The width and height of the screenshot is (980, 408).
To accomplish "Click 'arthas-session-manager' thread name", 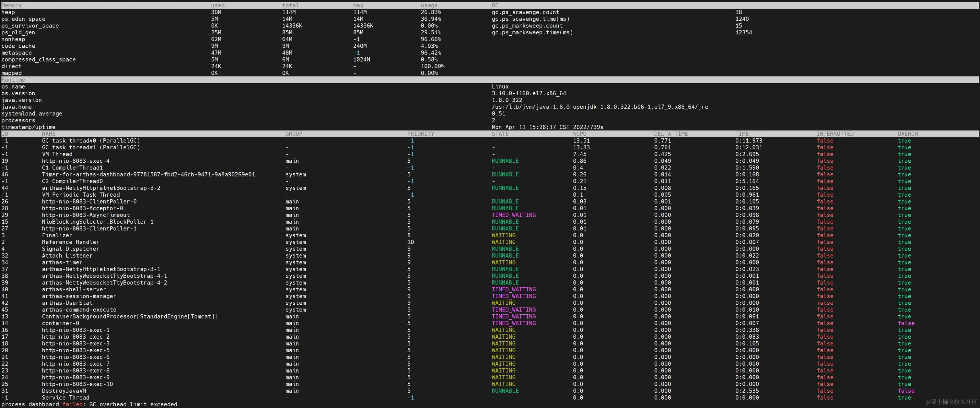I will click(79, 297).
